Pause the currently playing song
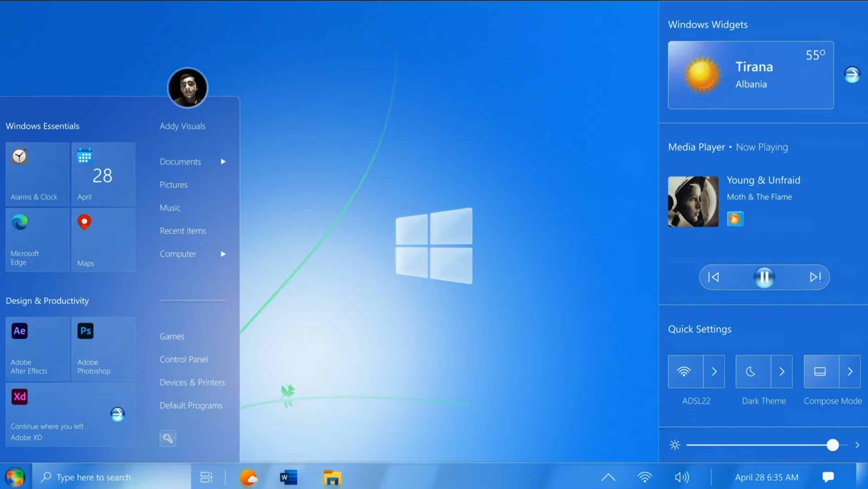Screen dimensions: 868x489 tap(764, 277)
